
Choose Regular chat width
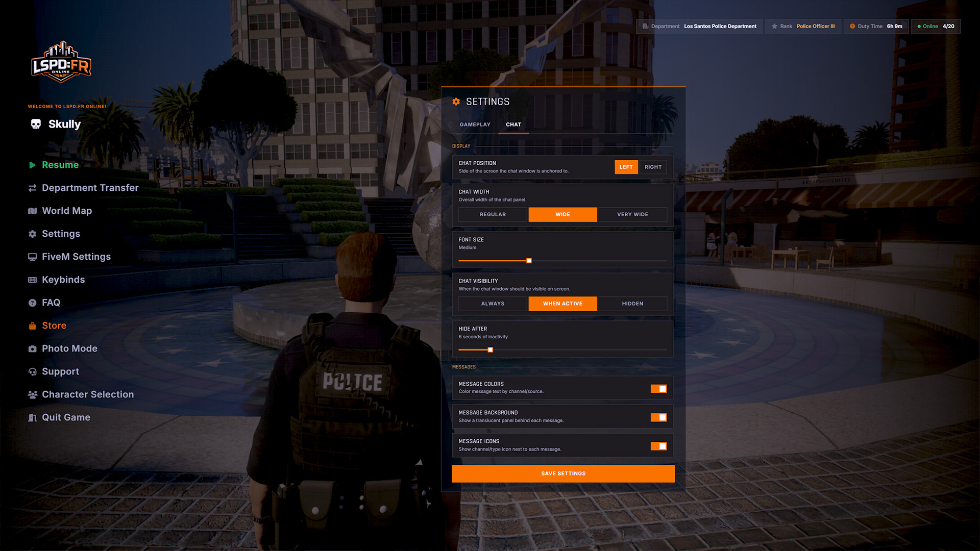[x=493, y=214]
